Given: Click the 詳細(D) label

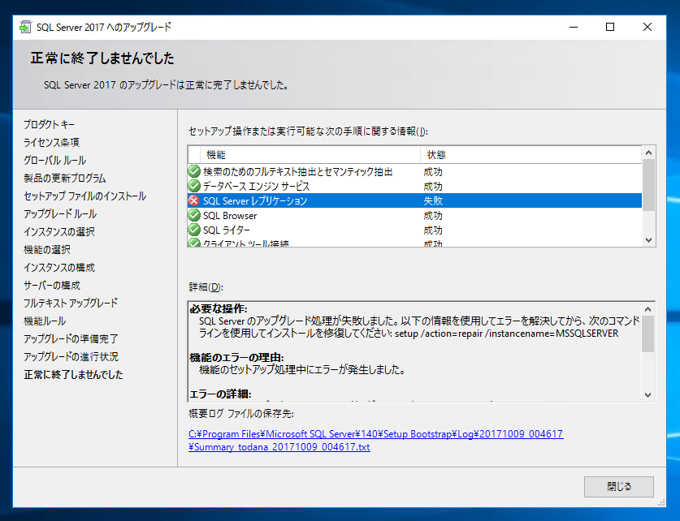Looking at the screenshot, I should 206,287.
